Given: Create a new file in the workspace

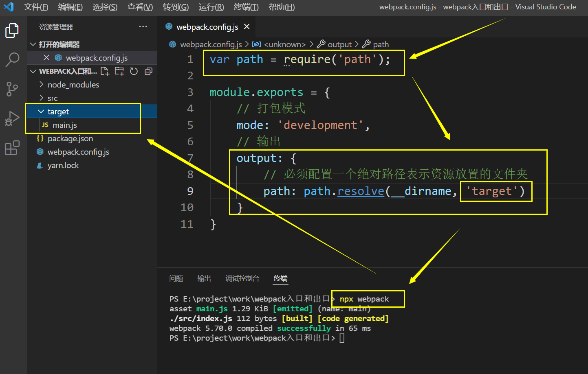Looking at the screenshot, I should 105,71.
